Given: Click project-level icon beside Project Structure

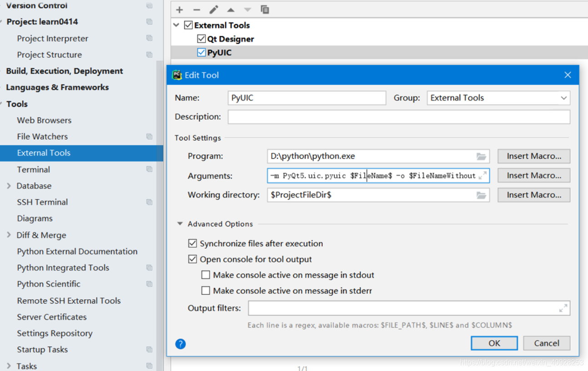Looking at the screenshot, I should (x=149, y=55).
